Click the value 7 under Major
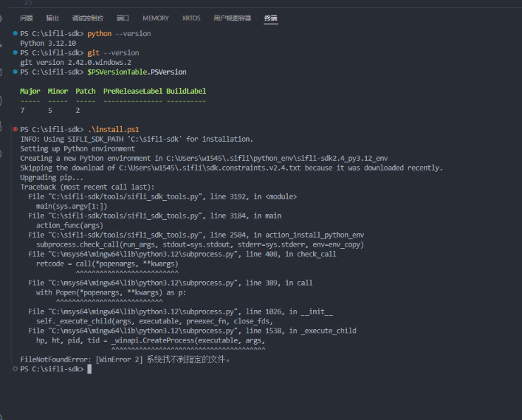This screenshot has height=420, width=522. point(23,111)
